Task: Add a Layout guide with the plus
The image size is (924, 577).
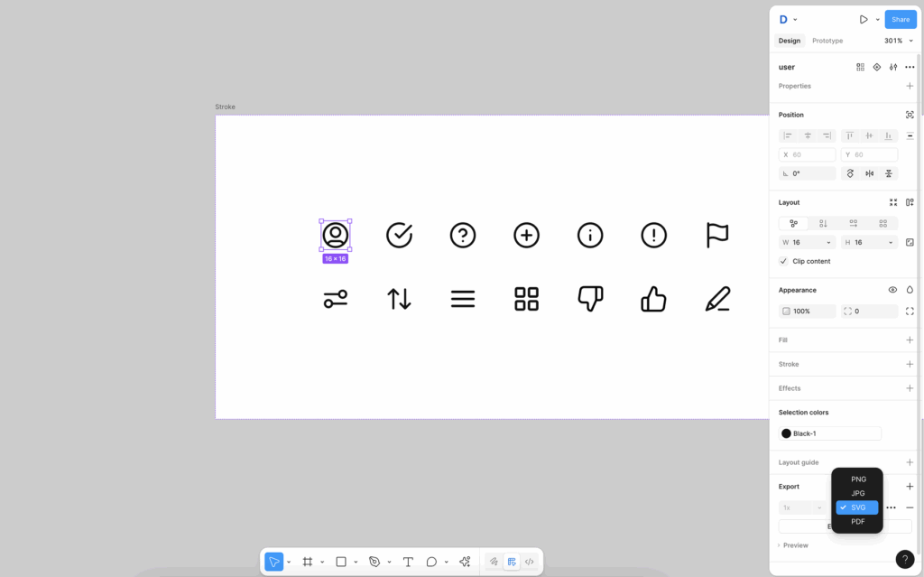Action: coord(910,462)
